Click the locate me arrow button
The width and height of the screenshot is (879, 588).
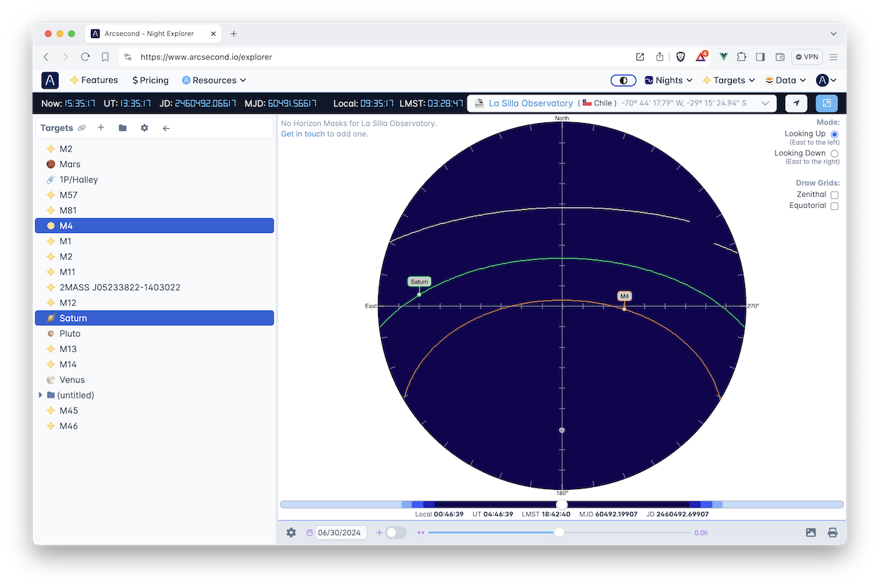pos(796,103)
